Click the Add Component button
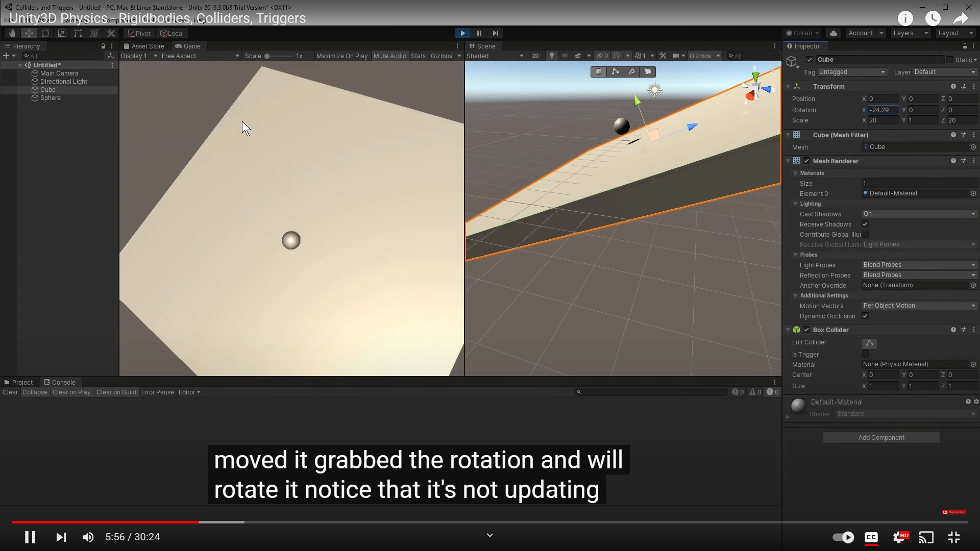The height and width of the screenshot is (551, 980). point(881,438)
